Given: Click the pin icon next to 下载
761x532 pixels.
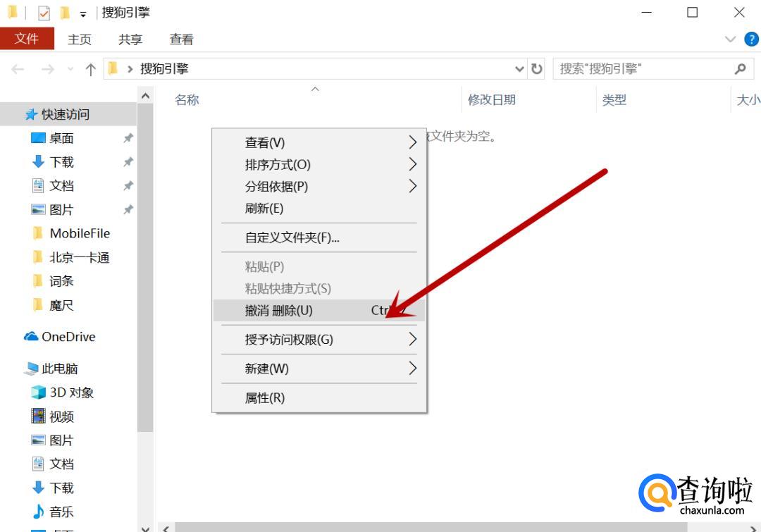Looking at the screenshot, I should click(x=128, y=162).
